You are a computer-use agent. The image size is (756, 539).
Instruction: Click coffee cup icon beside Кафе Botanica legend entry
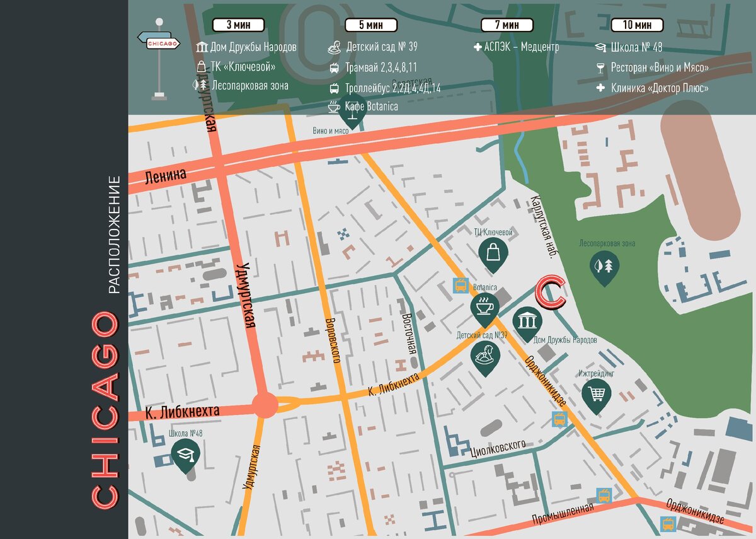334,107
